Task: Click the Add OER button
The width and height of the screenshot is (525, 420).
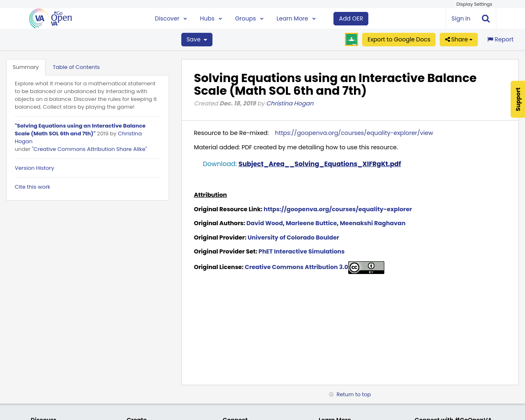Action: (x=351, y=18)
